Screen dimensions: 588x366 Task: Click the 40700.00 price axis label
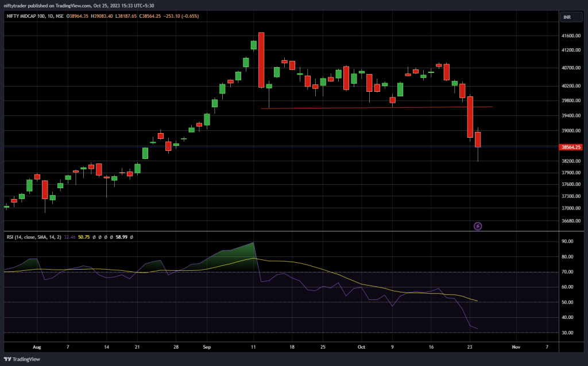[x=571, y=68]
